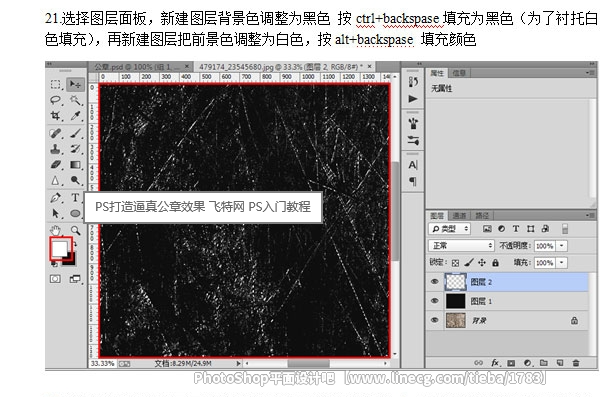Viewport: 602px width, 397px height.
Task: Select the Brush tool
Action: pos(75,133)
